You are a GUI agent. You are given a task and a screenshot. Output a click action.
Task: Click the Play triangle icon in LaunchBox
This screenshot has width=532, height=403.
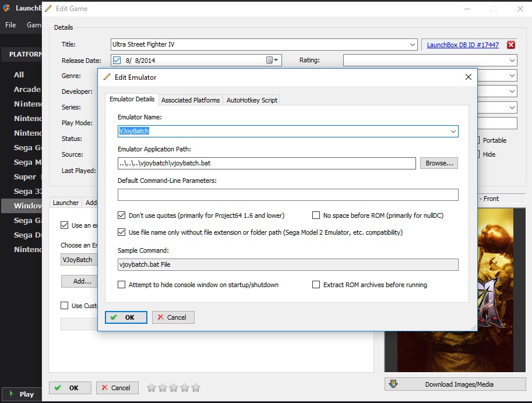[x=11, y=394]
